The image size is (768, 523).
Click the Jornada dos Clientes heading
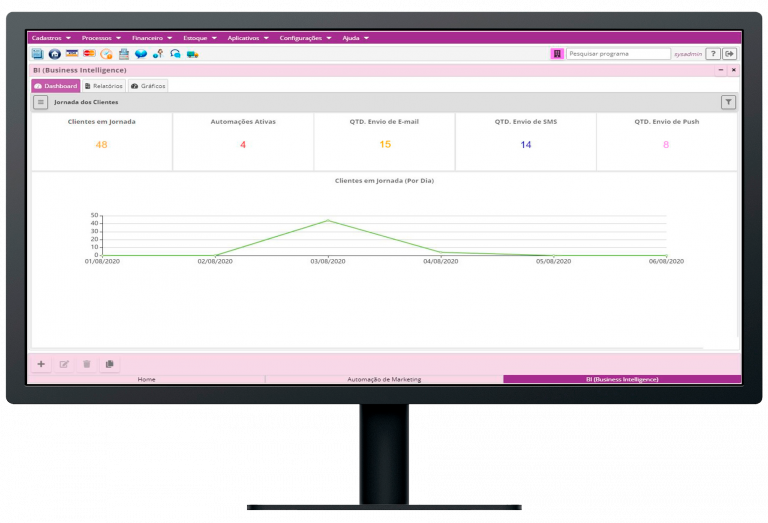pyautogui.click(x=86, y=102)
